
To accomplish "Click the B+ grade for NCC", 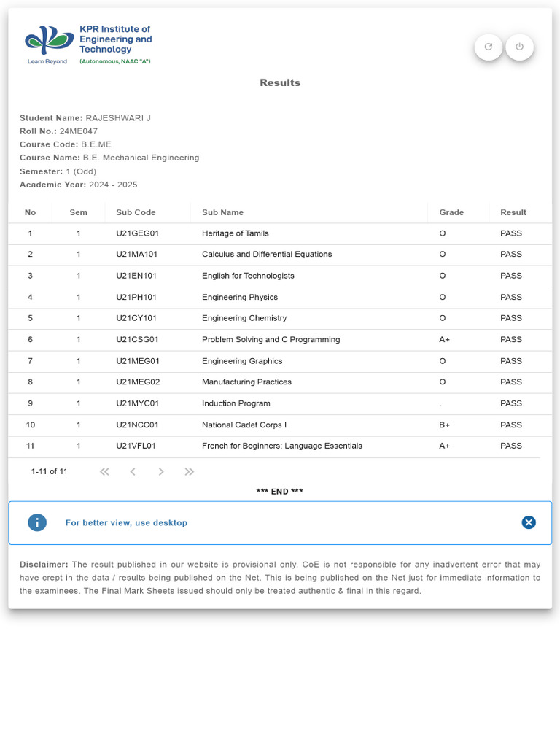I will click(444, 425).
